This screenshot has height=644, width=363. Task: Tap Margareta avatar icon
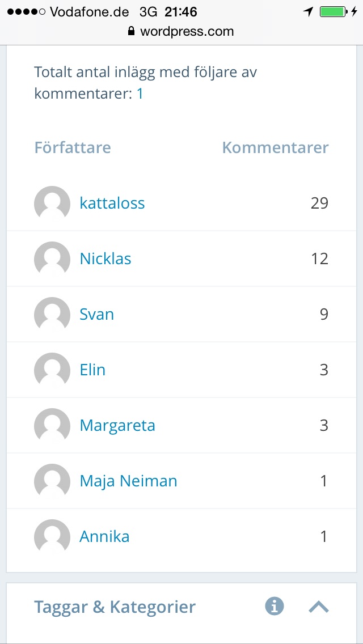[52, 425]
